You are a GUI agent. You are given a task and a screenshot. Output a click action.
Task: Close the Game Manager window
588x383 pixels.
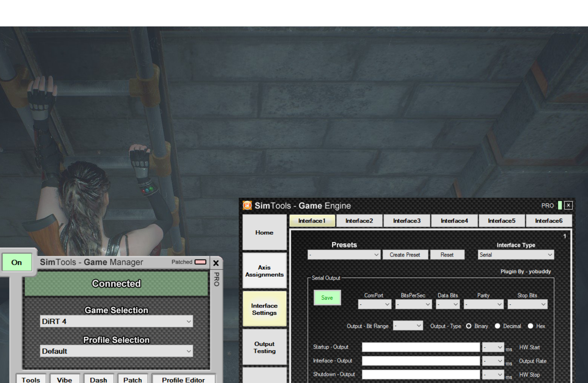pos(216,263)
